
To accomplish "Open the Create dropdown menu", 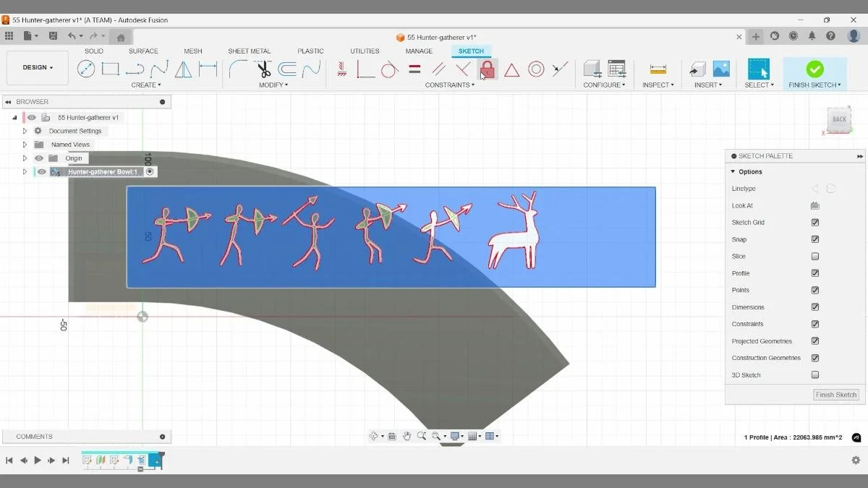I will (x=146, y=85).
